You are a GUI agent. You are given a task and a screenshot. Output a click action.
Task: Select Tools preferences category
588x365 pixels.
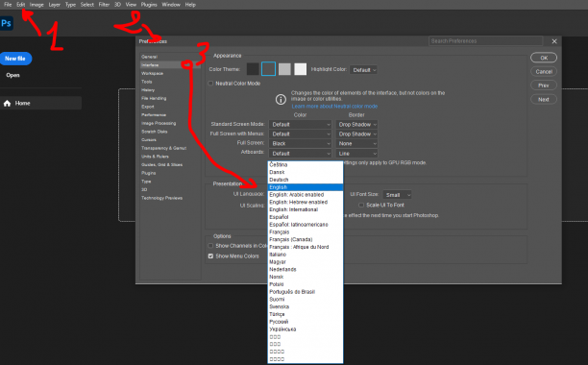click(147, 82)
